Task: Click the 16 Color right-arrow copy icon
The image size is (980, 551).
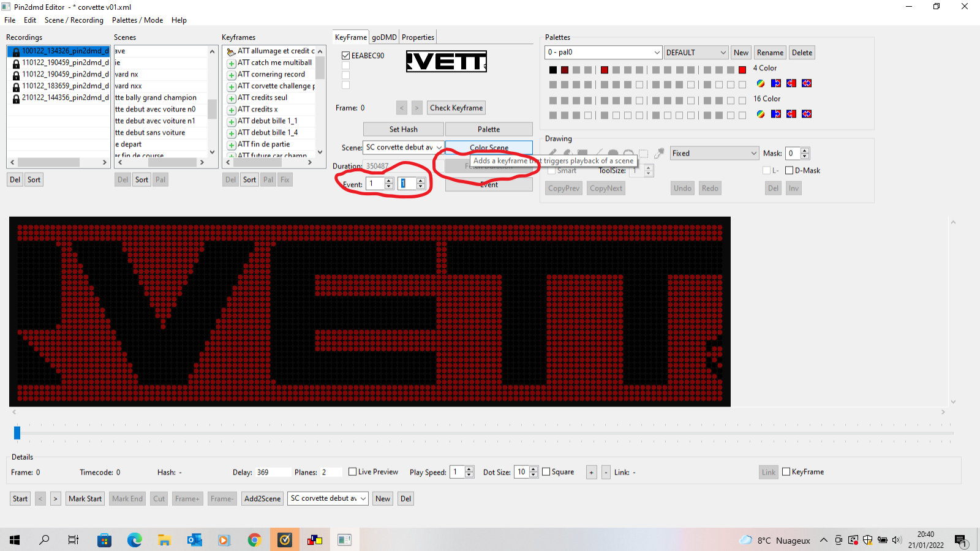Action: (776, 114)
